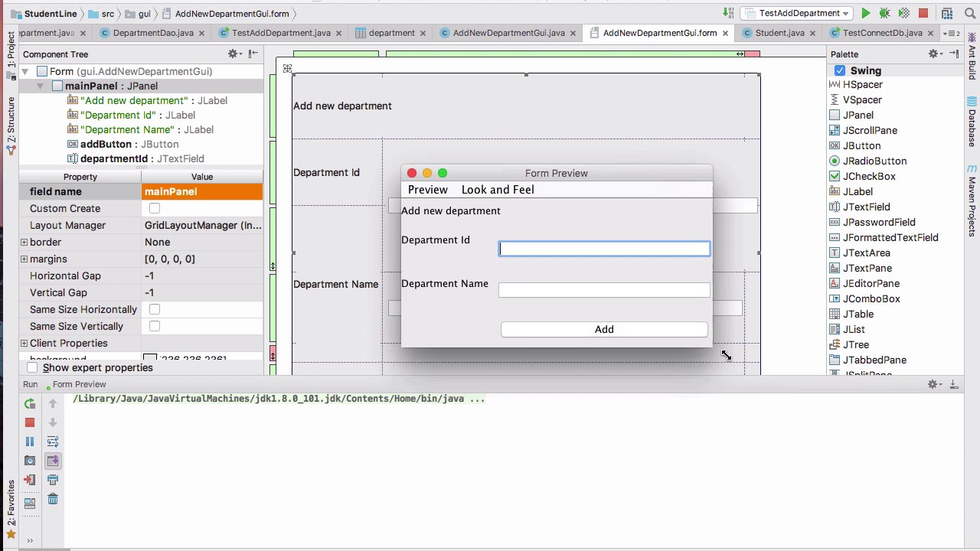Image resolution: width=980 pixels, height=551 pixels.
Task: Open the project structure icon in the top toolbar
Action: point(947,14)
